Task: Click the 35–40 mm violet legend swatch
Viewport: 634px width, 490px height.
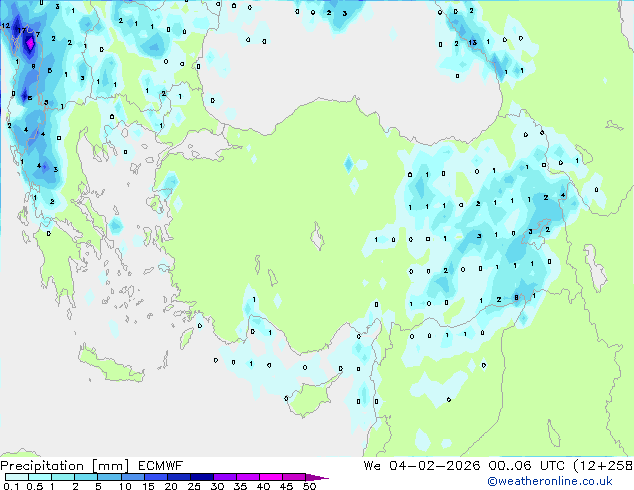Action: [x=248, y=477]
